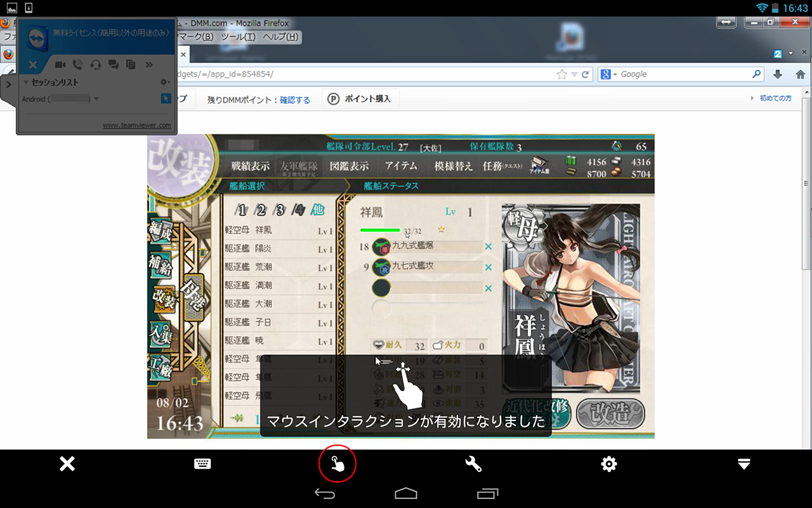This screenshot has height=508, width=812.
Task: Click the Google search field
Action: click(685, 74)
